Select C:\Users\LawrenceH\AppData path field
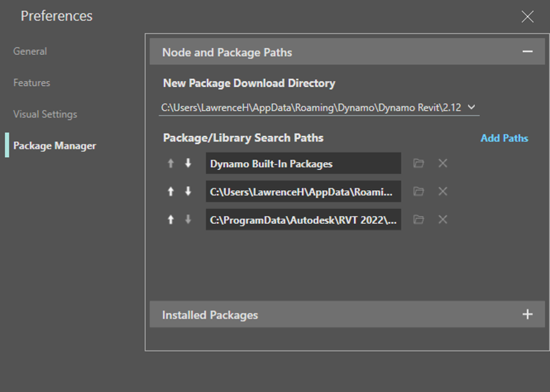The height and width of the screenshot is (392, 550). [303, 191]
